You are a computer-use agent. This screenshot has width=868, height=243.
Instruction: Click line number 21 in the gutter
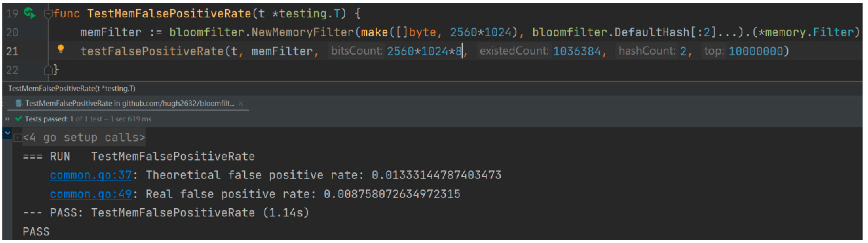coord(12,52)
